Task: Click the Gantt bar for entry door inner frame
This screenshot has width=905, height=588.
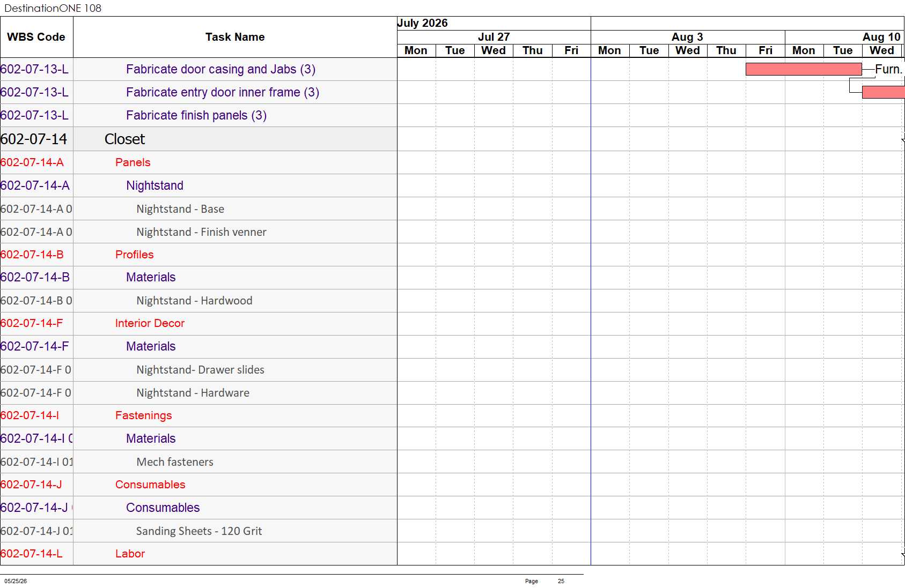Action: [883, 92]
